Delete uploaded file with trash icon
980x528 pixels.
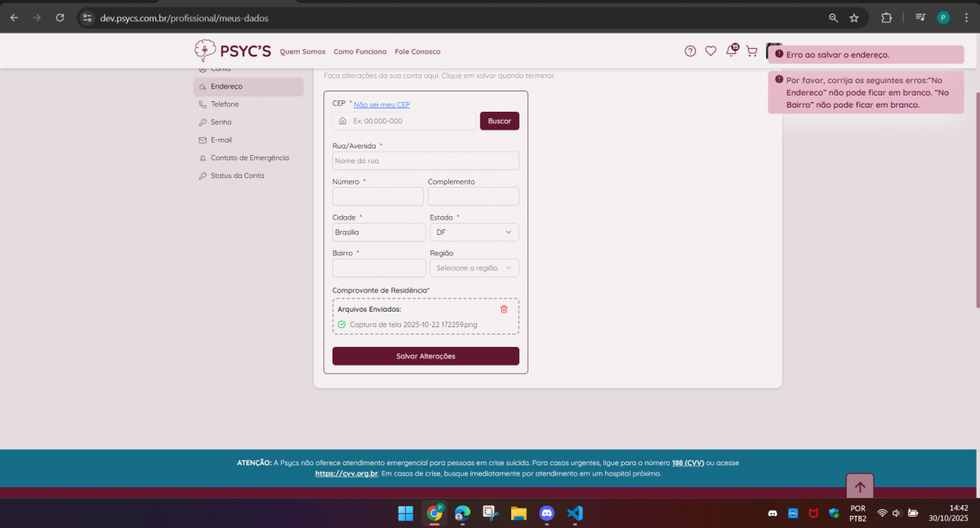click(x=504, y=309)
